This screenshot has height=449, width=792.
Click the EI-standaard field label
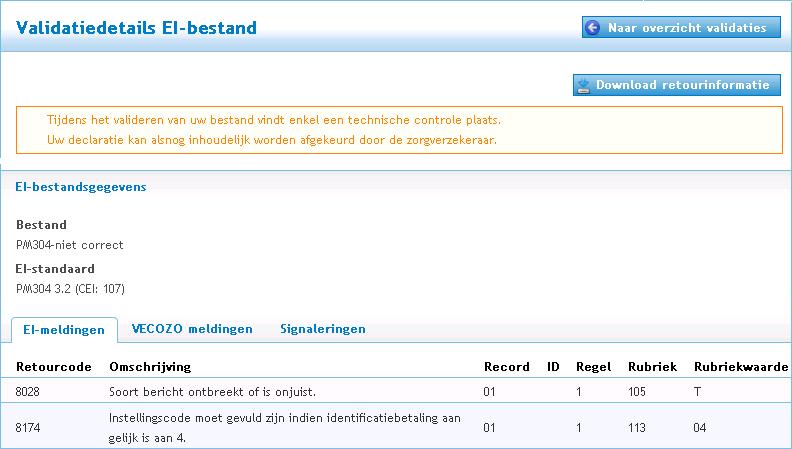click(x=55, y=269)
